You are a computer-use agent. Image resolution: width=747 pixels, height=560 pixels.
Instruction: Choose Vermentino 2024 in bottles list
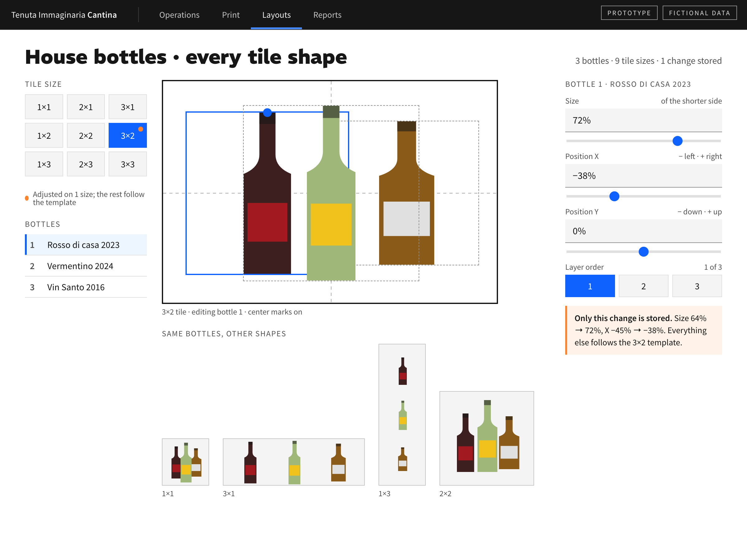tap(86, 266)
